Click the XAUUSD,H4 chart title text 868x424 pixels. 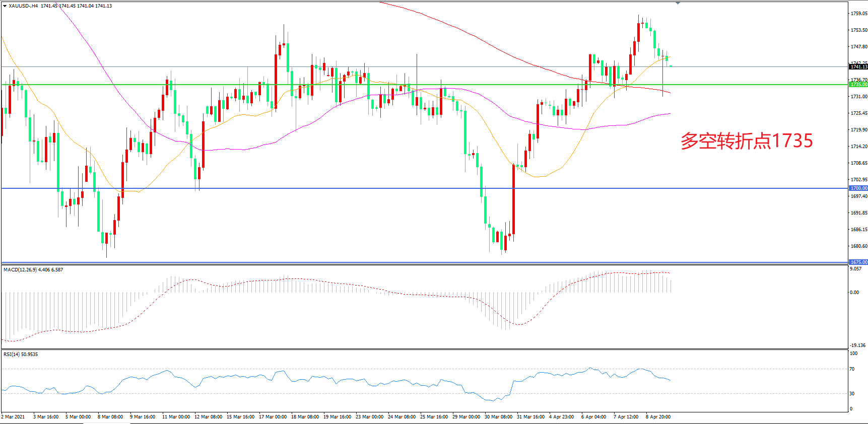point(23,6)
